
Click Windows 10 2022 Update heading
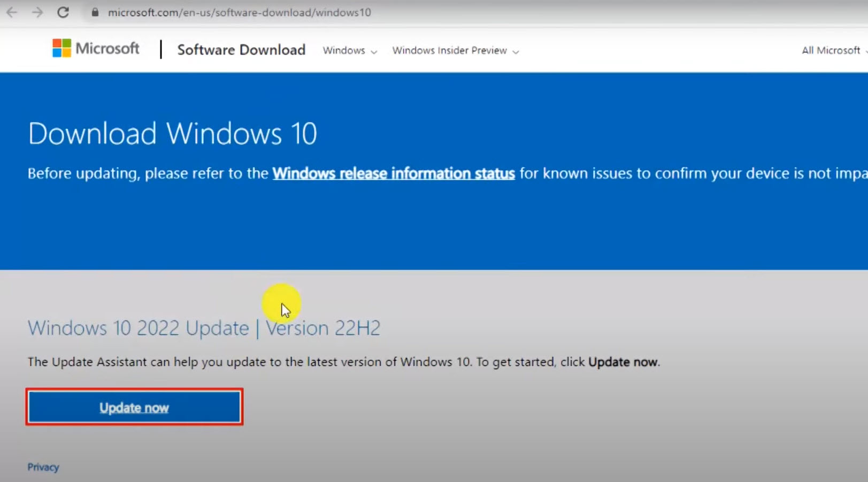[204, 328]
